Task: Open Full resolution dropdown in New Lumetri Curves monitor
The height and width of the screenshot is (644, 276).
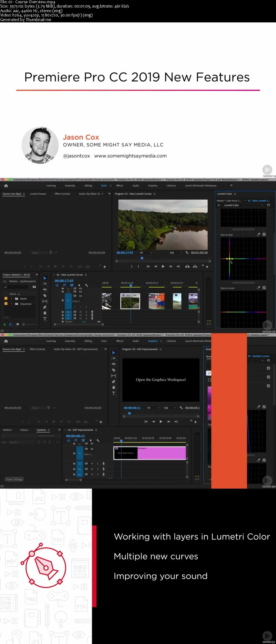Action: [176, 253]
